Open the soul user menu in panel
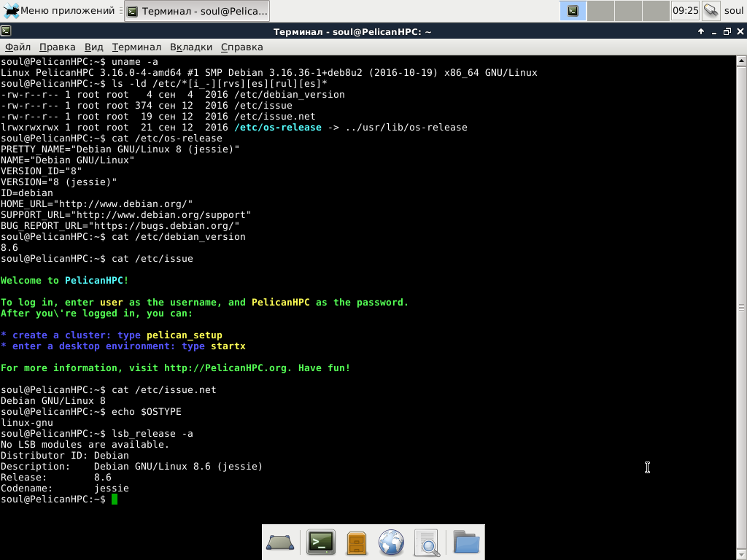This screenshot has width=747, height=560. pyautogui.click(x=734, y=11)
